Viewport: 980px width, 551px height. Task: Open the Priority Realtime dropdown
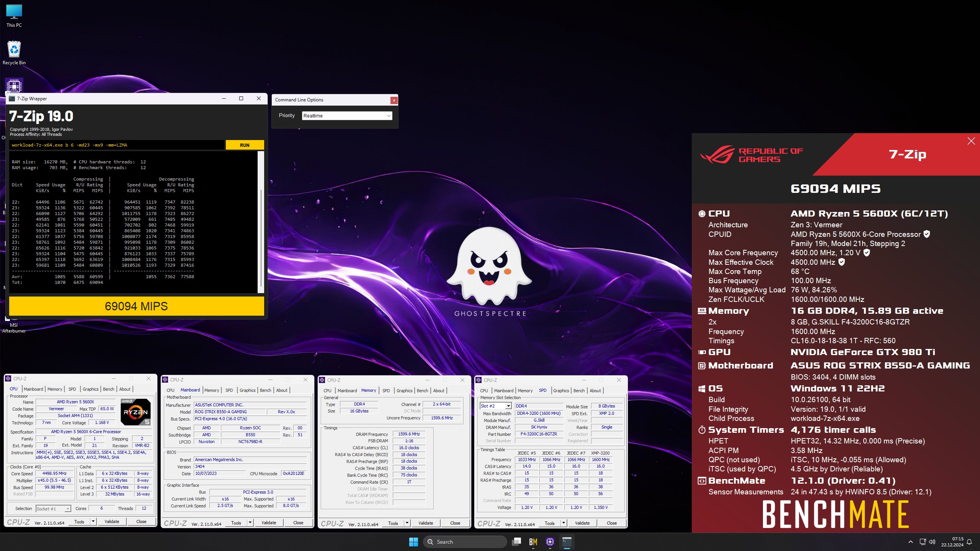[x=347, y=116]
